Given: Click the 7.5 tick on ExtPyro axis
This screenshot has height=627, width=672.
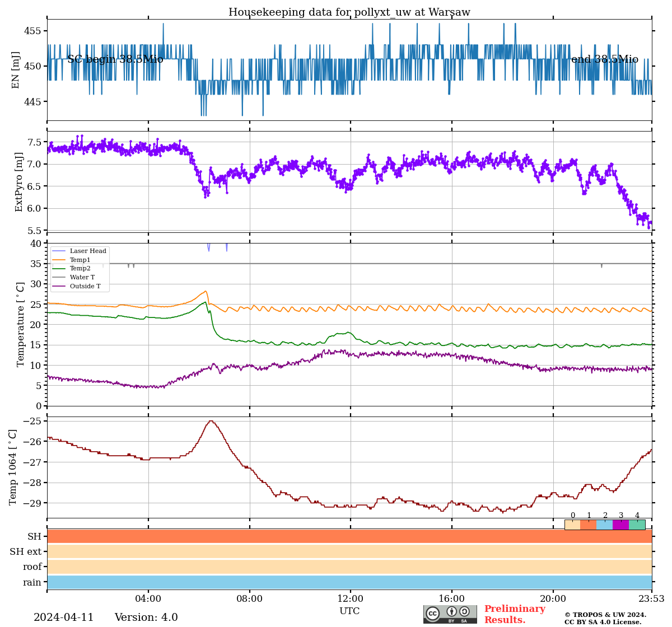Looking at the screenshot, I should [x=35, y=142].
